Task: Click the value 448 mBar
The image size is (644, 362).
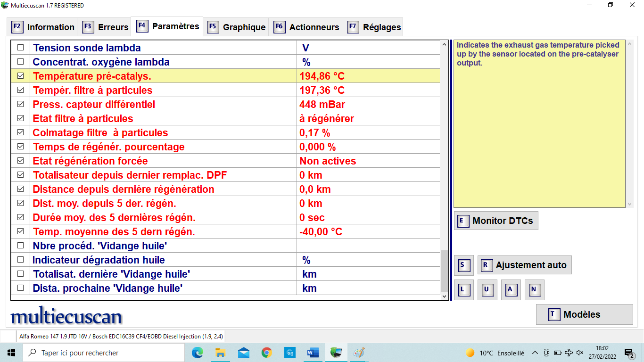Action: coord(322,104)
